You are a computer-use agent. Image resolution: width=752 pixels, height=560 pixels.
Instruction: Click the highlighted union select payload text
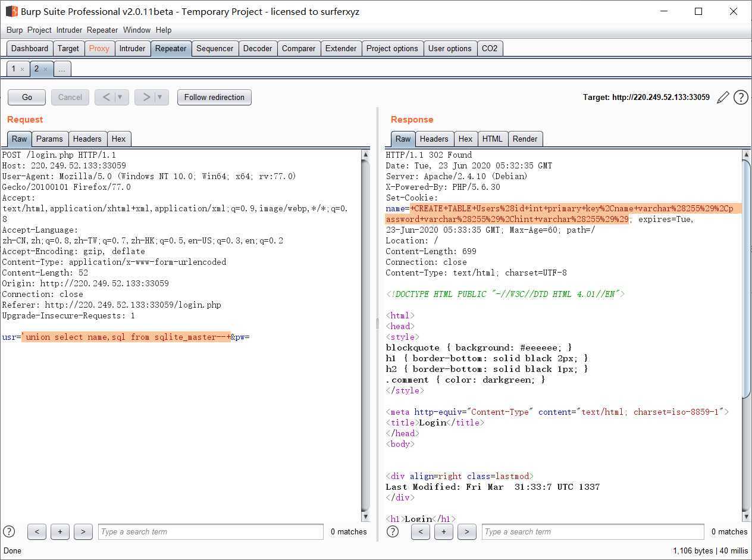click(x=126, y=337)
